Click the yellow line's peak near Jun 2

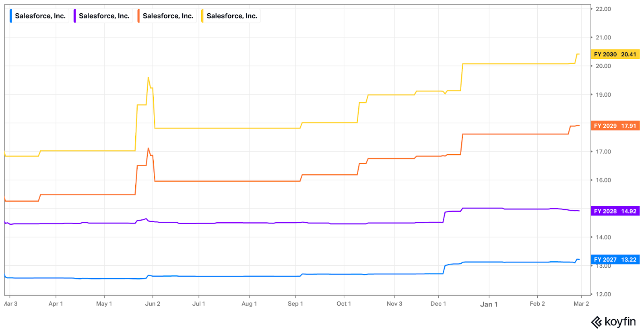pyautogui.click(x=149, y=78)
